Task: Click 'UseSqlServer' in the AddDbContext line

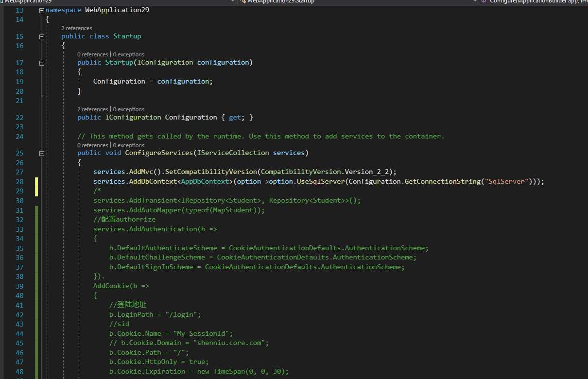Action: pos(321,182)
